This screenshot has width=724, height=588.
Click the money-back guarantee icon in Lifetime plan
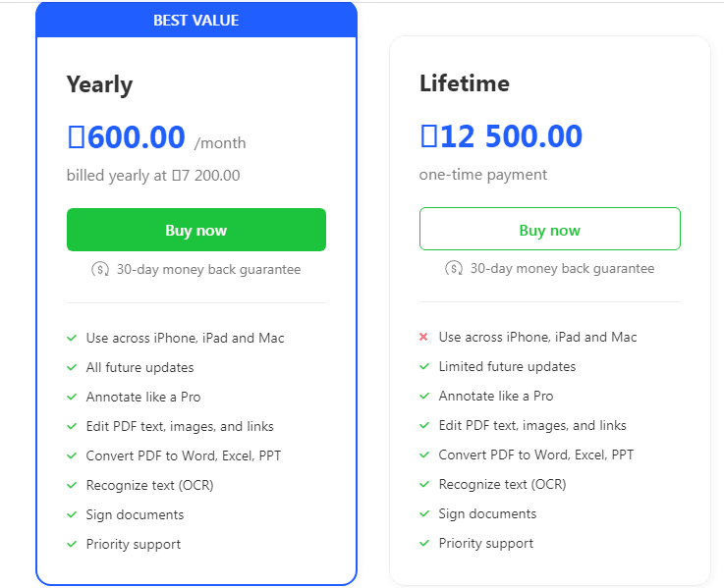[x=454, y=268]
